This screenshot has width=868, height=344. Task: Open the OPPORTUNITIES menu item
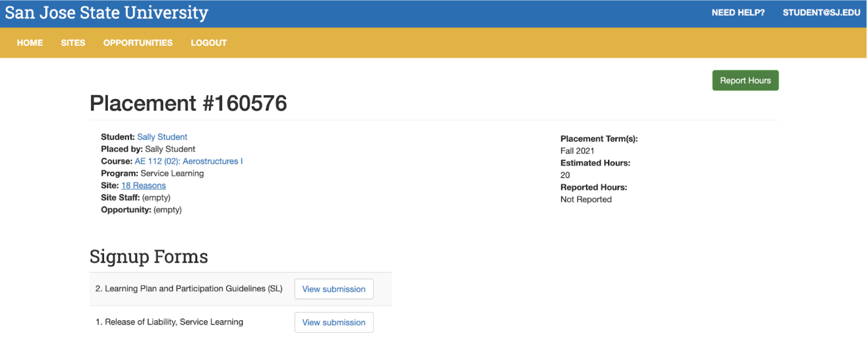[x=138, y=43]
